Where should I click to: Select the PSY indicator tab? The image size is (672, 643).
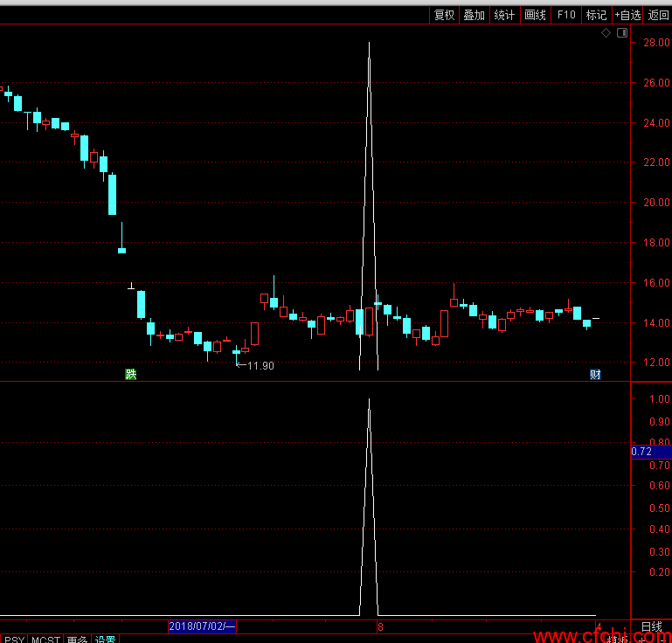coord(14,640)
